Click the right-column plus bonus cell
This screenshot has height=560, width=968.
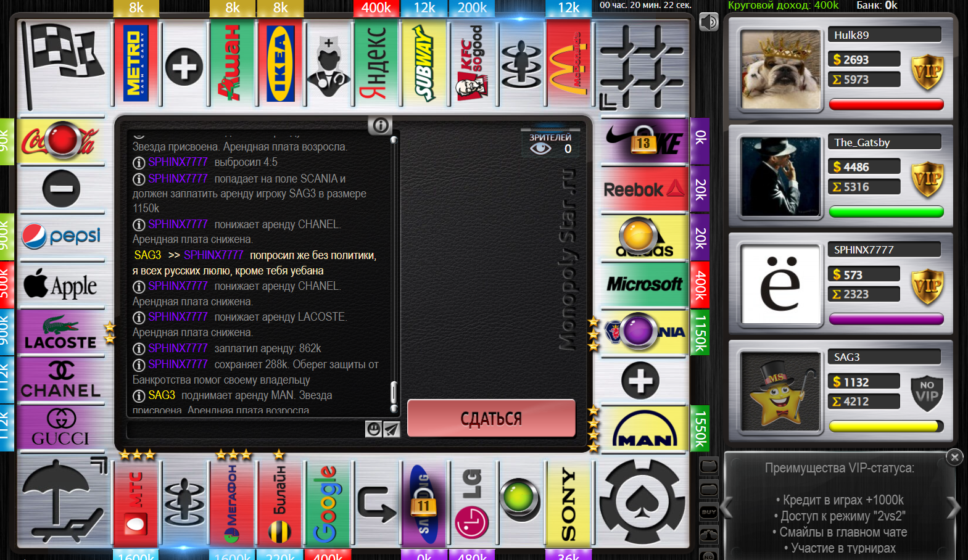[x=640, y=381]
